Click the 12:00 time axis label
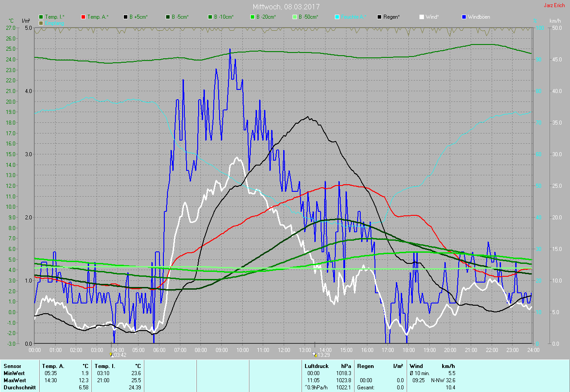The width and height of the screenshot is (570, 392). [284, 350]
